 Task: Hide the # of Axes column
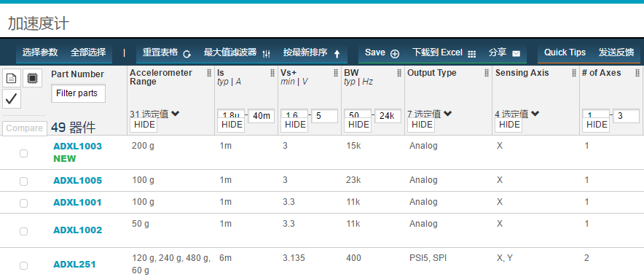[x=597, y=125]
